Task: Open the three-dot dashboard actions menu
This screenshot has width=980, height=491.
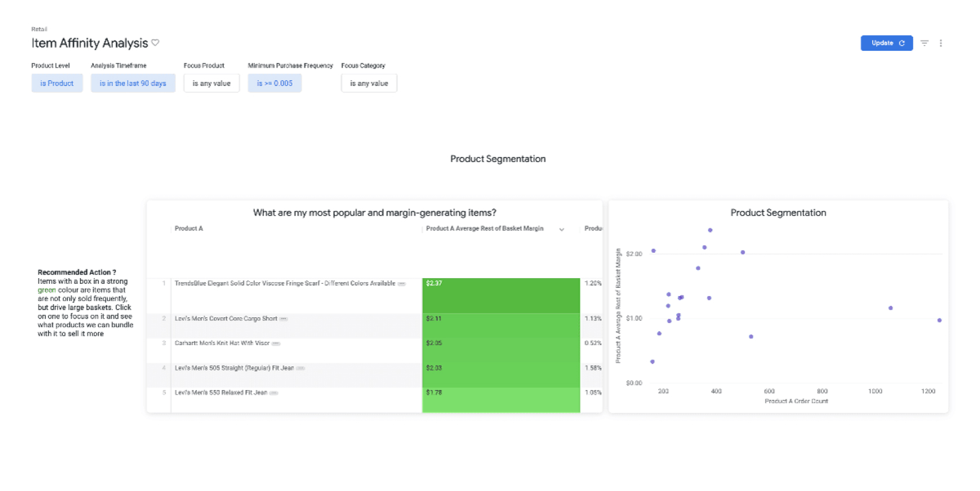Action: 941,43
